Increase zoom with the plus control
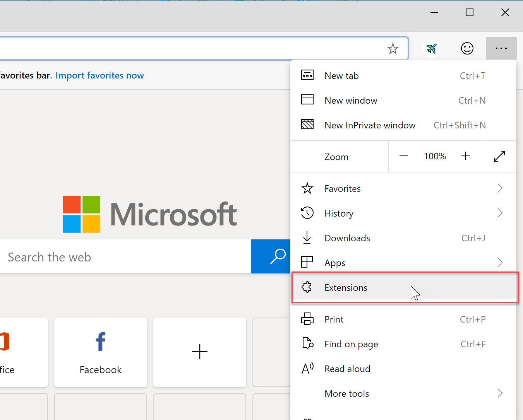 click(x=466, y=156)
